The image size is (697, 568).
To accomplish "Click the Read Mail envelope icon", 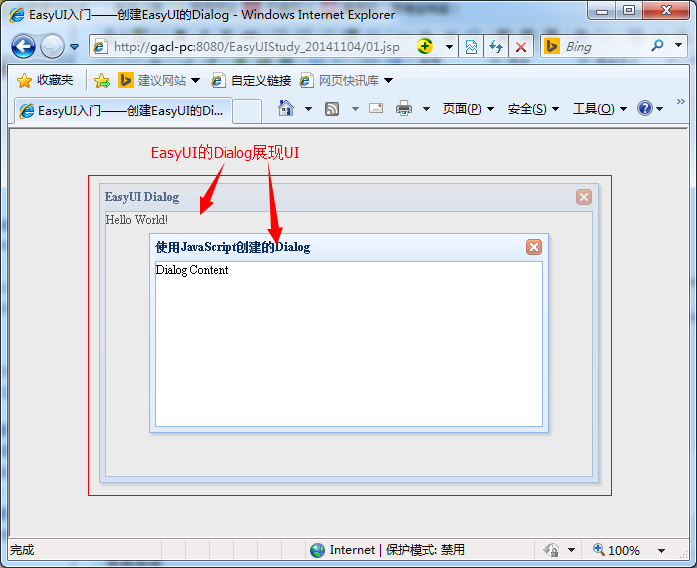I will click(376, 108).
